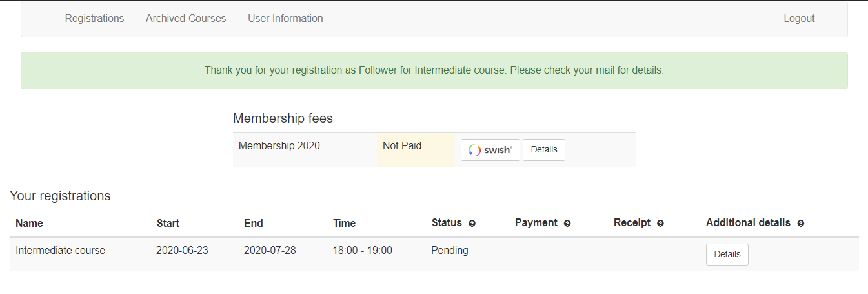The width and height of the screenshot is (868, 294).
Task: Log out using the Logout link
Action: tap(799, 19)
